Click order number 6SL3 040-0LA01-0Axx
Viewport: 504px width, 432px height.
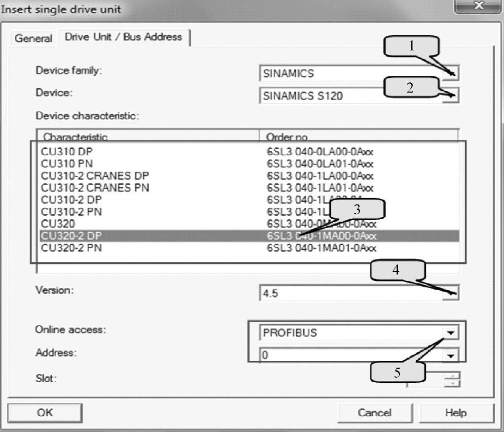[320, 164]
